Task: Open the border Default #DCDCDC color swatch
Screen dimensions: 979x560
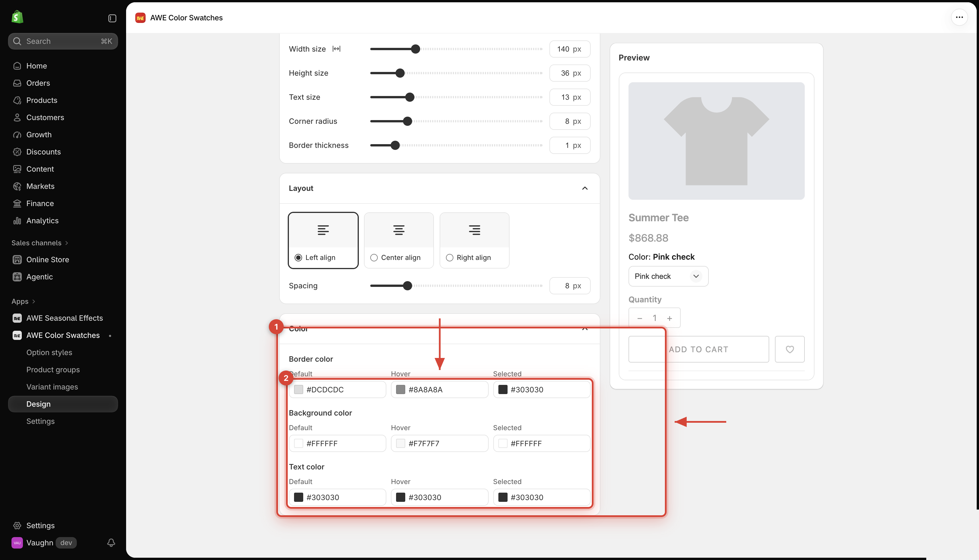Action: click(x=298, y=389)
